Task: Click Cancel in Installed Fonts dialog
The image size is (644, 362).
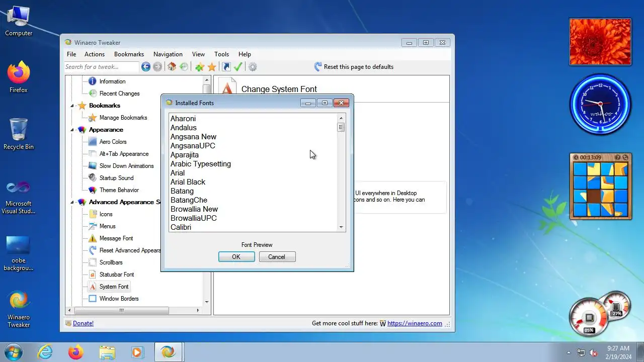Action: point(277,257)
